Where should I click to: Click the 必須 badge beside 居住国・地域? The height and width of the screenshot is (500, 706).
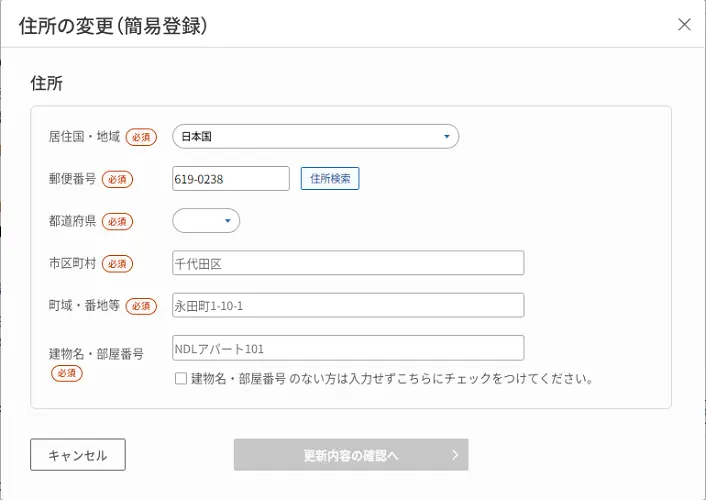pyautogui.click(x=141, y=137)
